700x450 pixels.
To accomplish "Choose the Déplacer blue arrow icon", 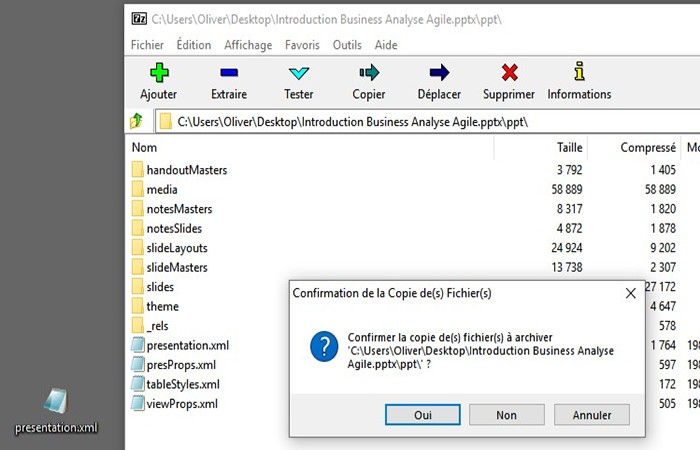I will click(x=439, y=72).
